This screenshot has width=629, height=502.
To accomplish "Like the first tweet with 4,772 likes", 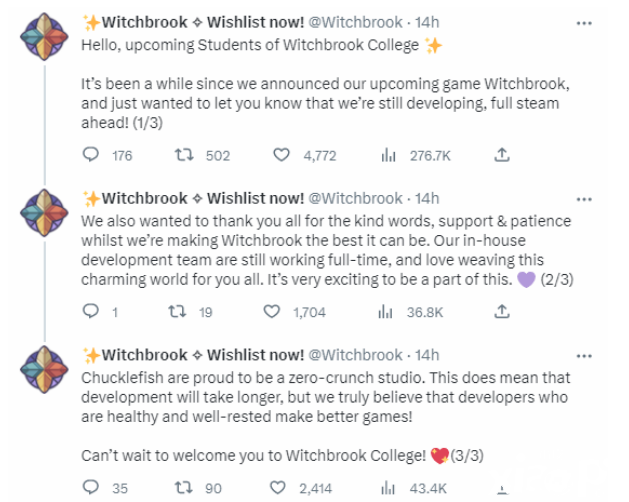I will tap(281, 154).
